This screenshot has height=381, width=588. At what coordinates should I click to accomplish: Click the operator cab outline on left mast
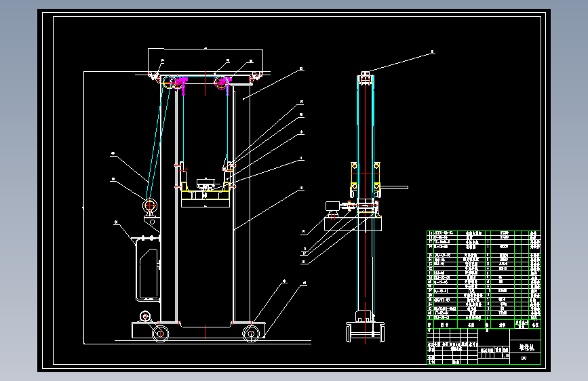pos(149,268)
